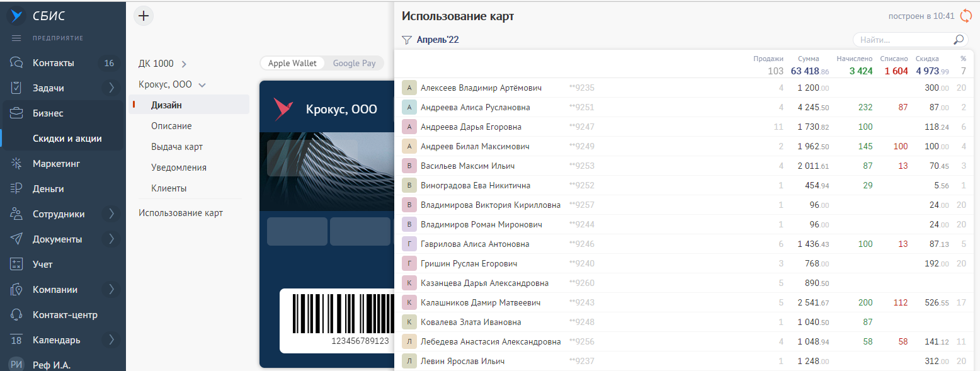Screen dimensions: 980x371
Task: Select the Apple Wallet preview option
Action: pos(292,63)
